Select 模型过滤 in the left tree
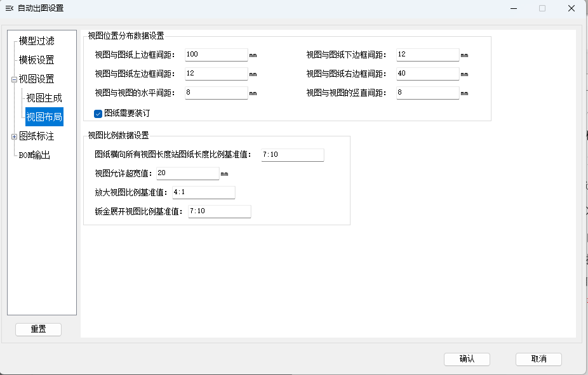Screen dimensions: 588x375 36,41
